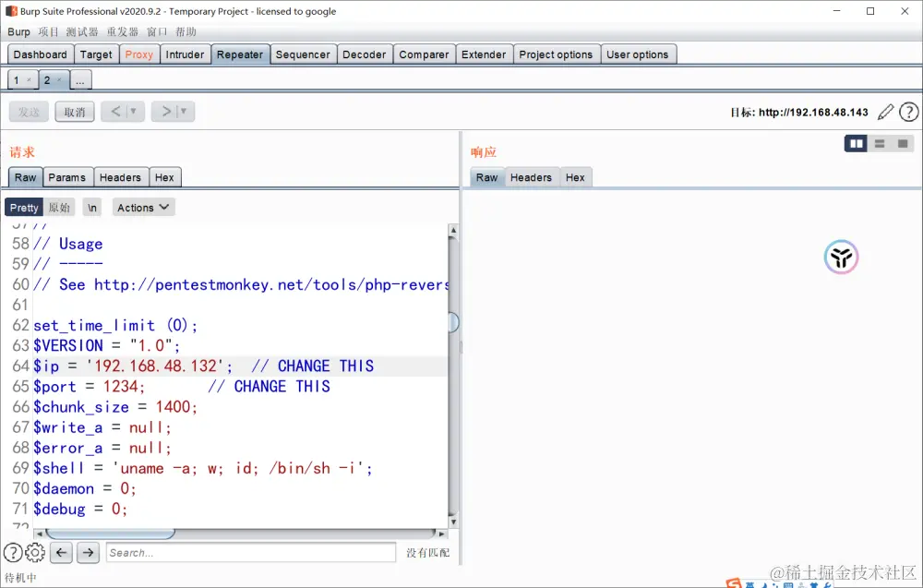Switch to Intruder tab
Screen dimensions: 923x588
click(x=185, y=54)
